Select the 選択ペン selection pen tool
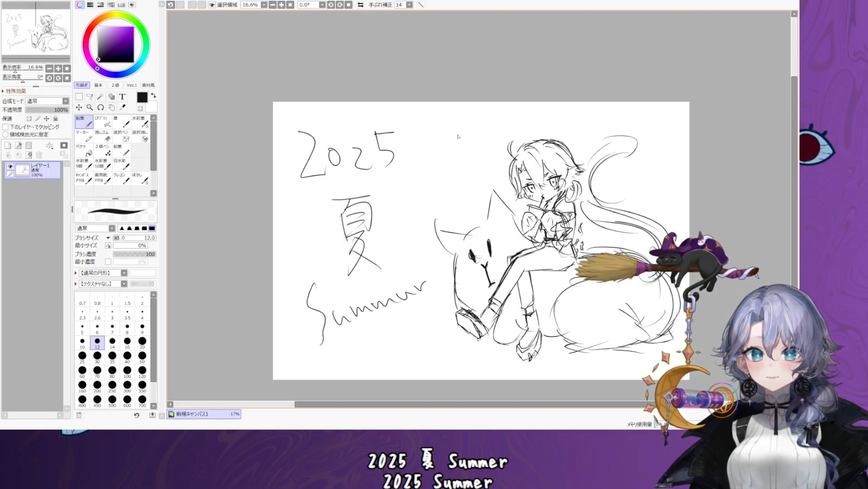Viewport: 868px width, 489px height. click(x=122, y=136)
